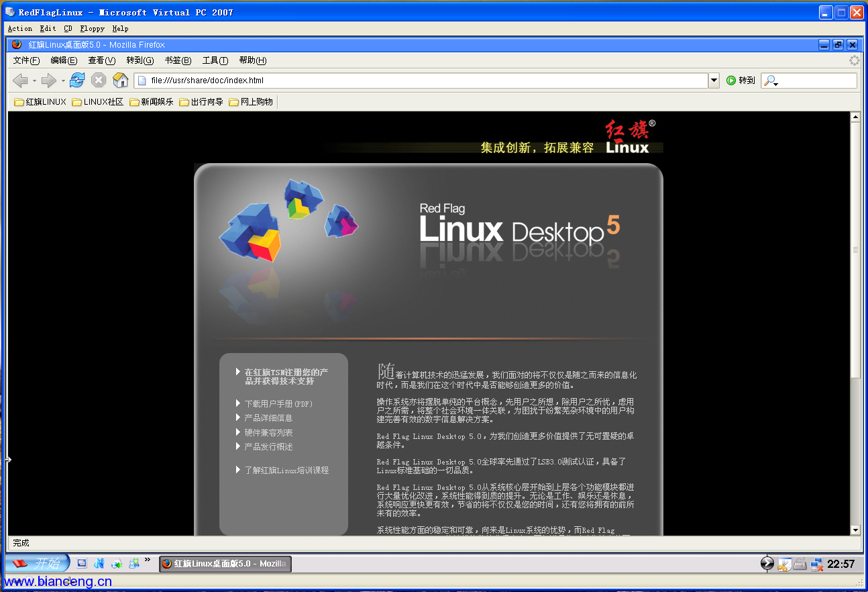Open the 红旗LINUX bookmark folder
Image resolution: width=868 pixels, height=592 pixels.
click(x=40, y=102)
